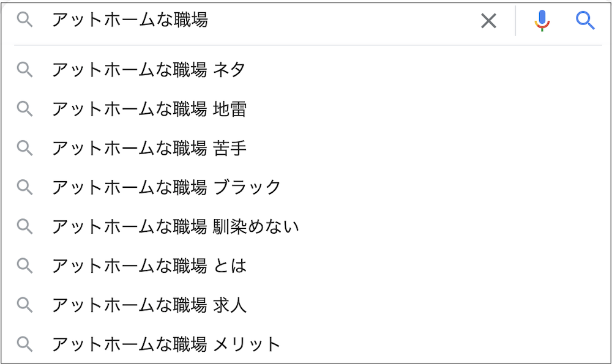Screen dimensions: 612x364
Task: Click magnifier icon beside 地雷 suggestion
Action: pos(24,109)
